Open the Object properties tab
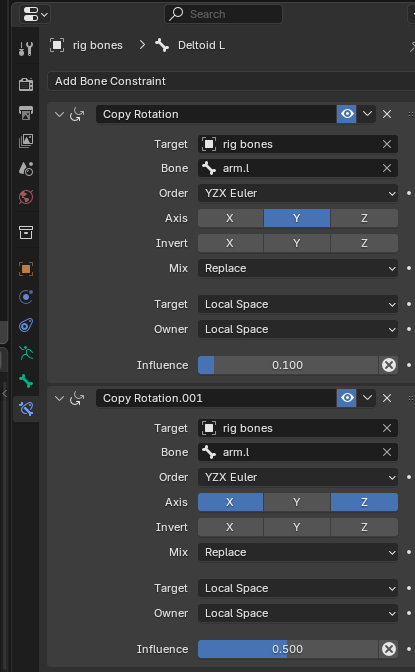Viewport: 415px width, 672px height. 26,269
